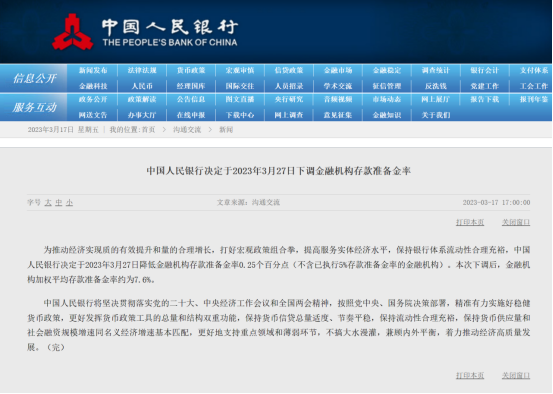
Task: Click the 信息公开 category header
Action: coord(35,78)
